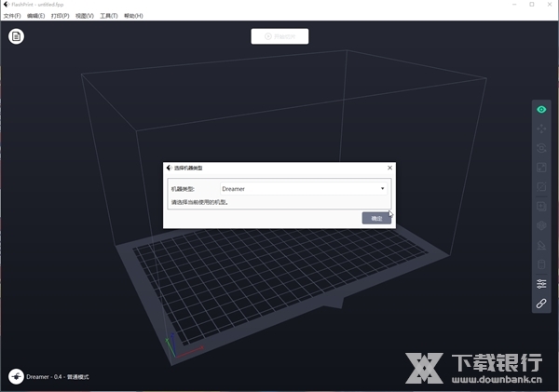Toggle the View eye icon in right toolbar
The image size is (559, 392).
coord(541,109)
